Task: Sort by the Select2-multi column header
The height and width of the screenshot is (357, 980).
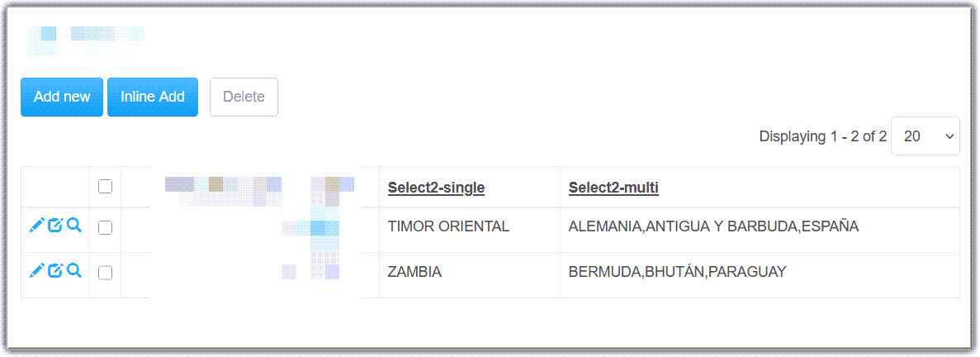Action: coord(613,187)
